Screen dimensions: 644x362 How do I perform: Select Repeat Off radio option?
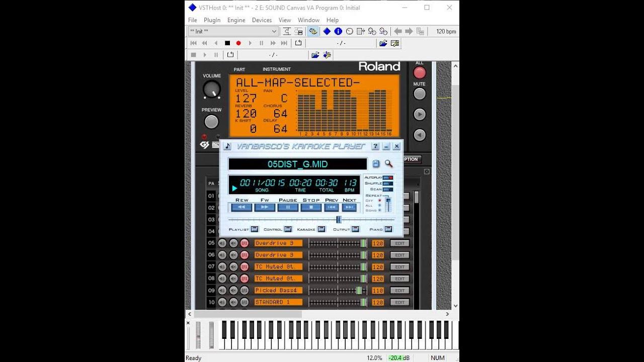point(379,200)
